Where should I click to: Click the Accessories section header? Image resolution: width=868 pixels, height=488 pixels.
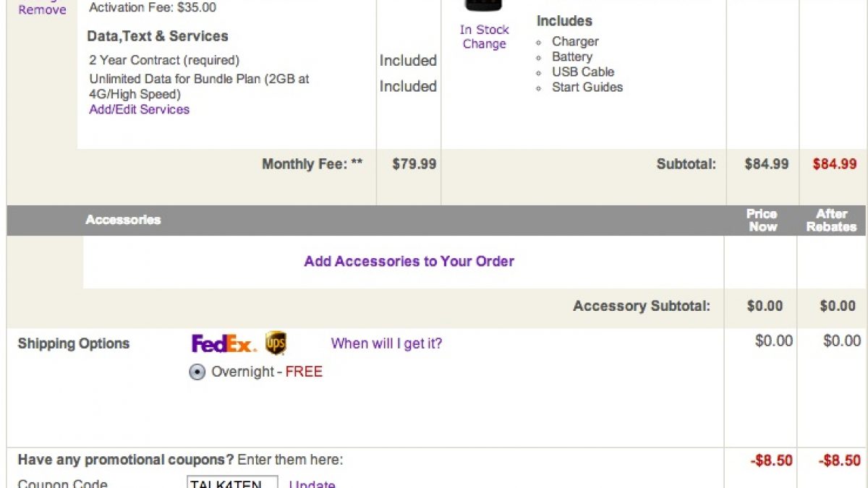pyautogui.click(x=123, y=220)
